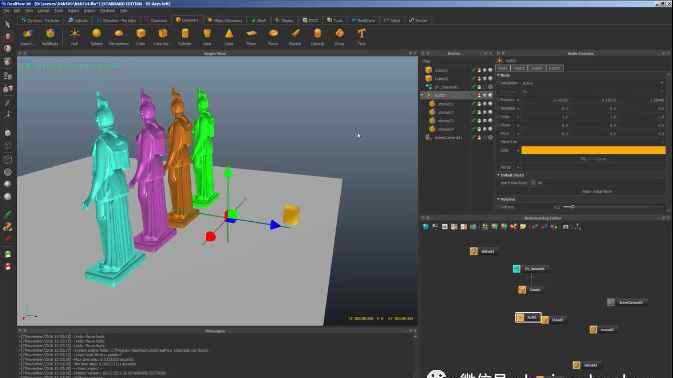Click the green Y-axis gizmo handle

[x=228, y=172]
